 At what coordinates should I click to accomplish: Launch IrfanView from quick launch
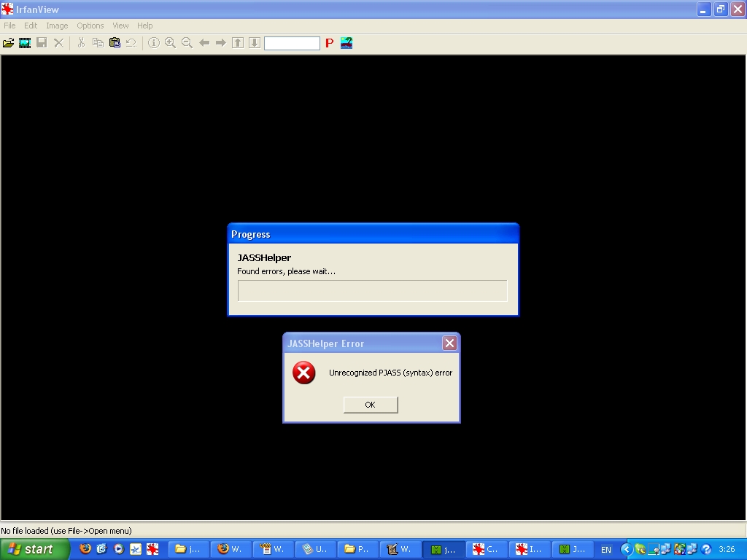coord(152,549)
